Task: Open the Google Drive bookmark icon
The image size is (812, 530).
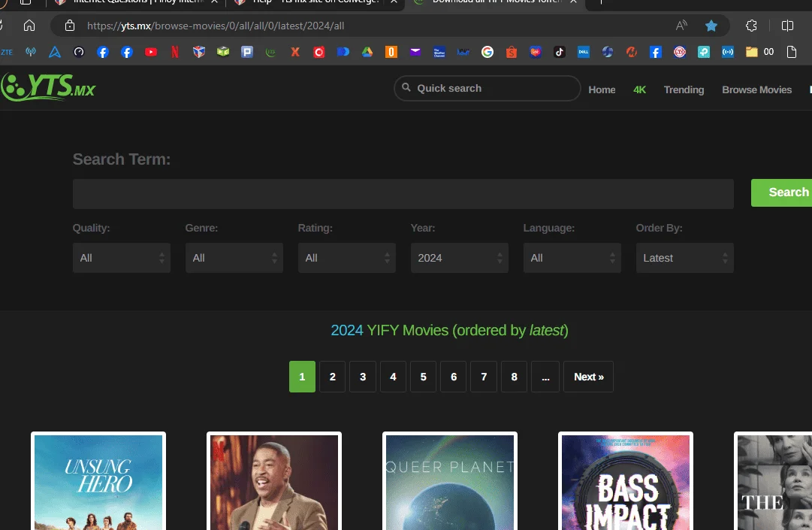Action: pos(367,52)
